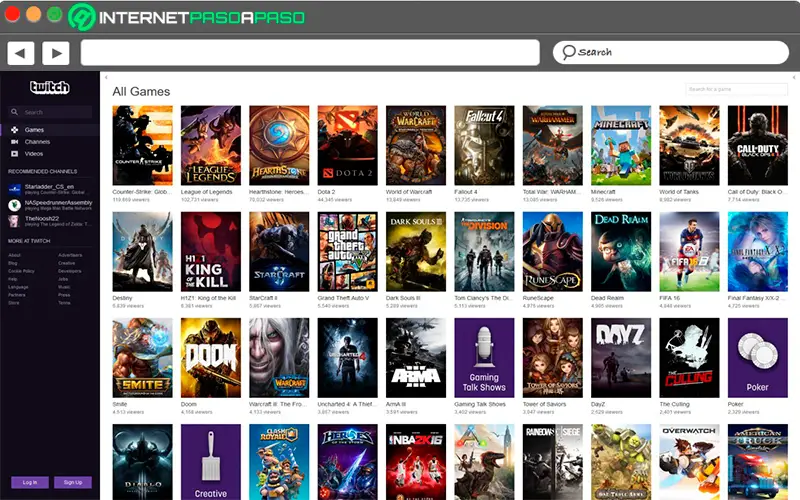Click the magnifier icon in browser Search
The height and width of the screenshot is (500, 800).
[x=568, y=52]
